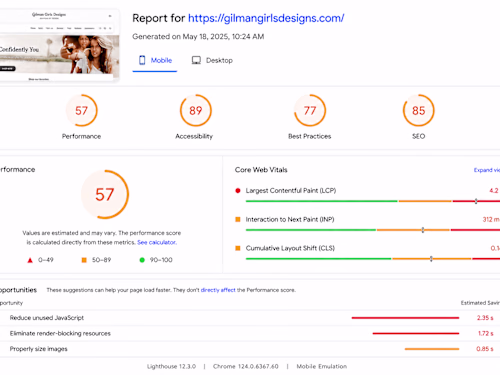Click the Generated on May 18, 2025 timestamp
This screenshot has width=500, height=375.
pos(198,37)
